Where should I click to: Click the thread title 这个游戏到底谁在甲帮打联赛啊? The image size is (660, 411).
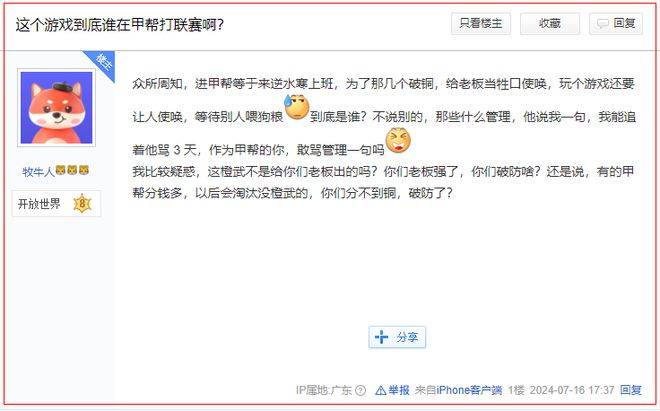pos(120,25)
